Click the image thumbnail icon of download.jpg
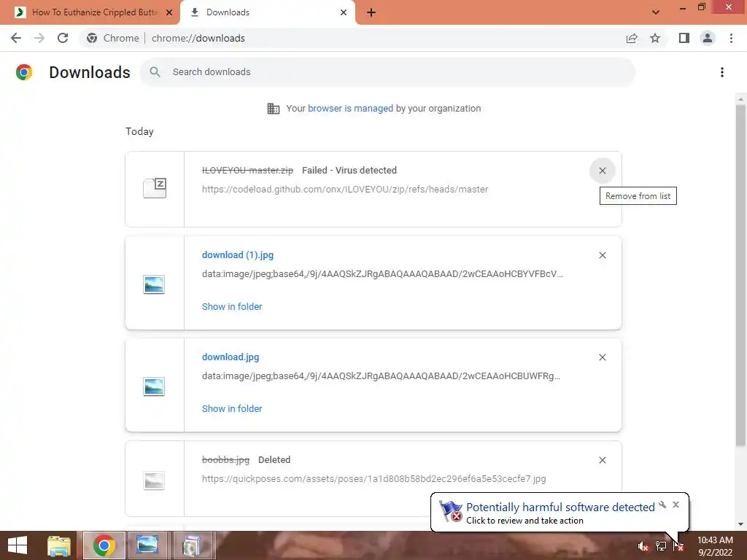The width and height of the screenshot is (747, 560). pos(154,386)
